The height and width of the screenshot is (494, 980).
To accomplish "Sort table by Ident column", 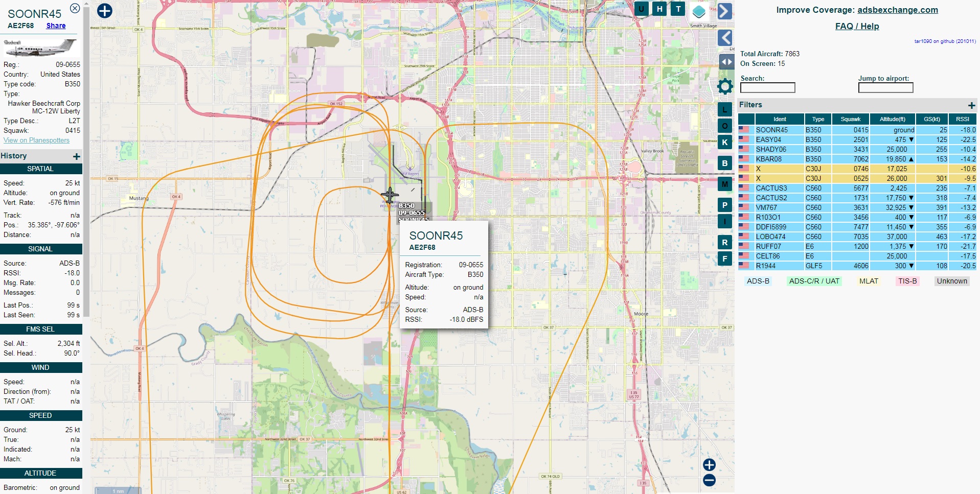I will pos(780,119).
